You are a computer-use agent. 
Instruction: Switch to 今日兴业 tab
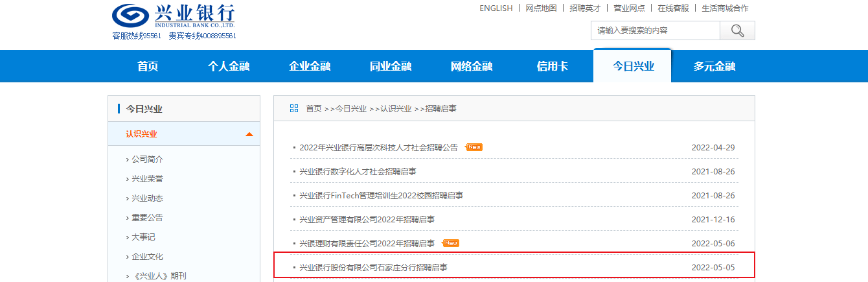pos(634,66)
